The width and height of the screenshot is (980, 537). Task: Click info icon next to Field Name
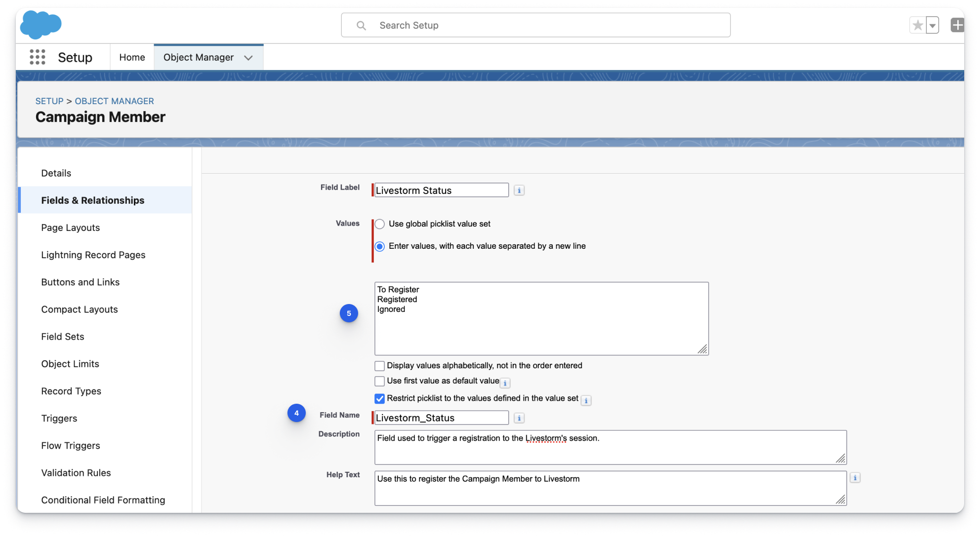point(519,418)
